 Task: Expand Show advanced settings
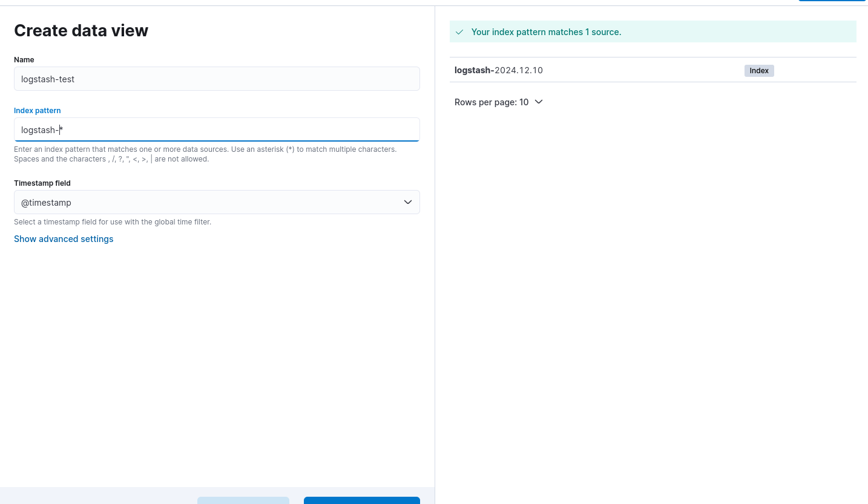coord(64,239)
